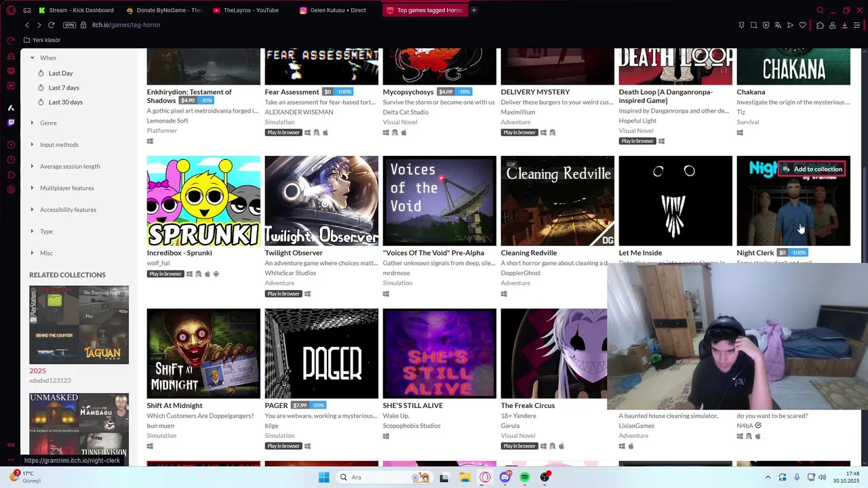Image resolution: width=868 pixels, height=488 pixels.
Task: Open the Easy Setup sliders icon
Action: point(856,25)
